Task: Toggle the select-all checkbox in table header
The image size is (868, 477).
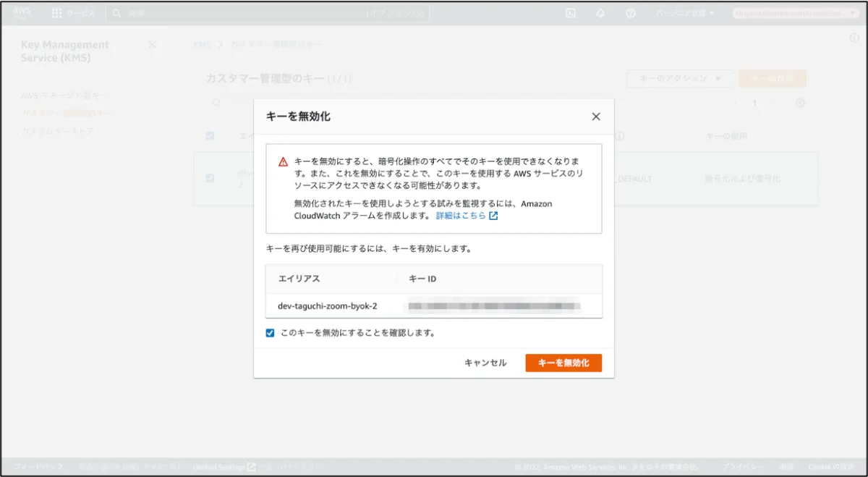Action: [210, 136]
